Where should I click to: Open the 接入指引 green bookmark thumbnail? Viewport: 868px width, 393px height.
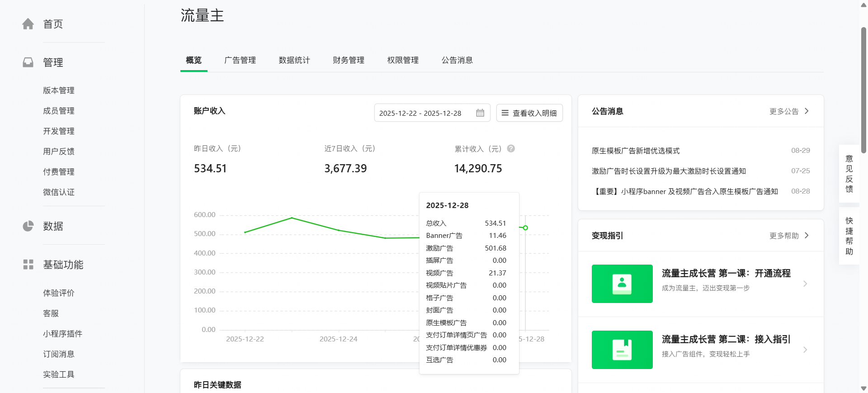(x=622, y=350)
